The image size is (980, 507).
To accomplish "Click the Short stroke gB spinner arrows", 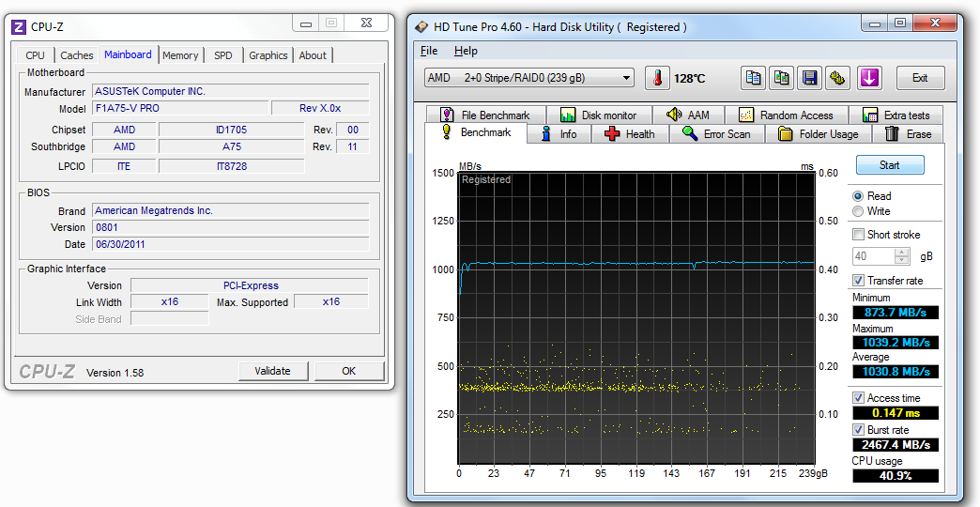I will click(902, 256).
